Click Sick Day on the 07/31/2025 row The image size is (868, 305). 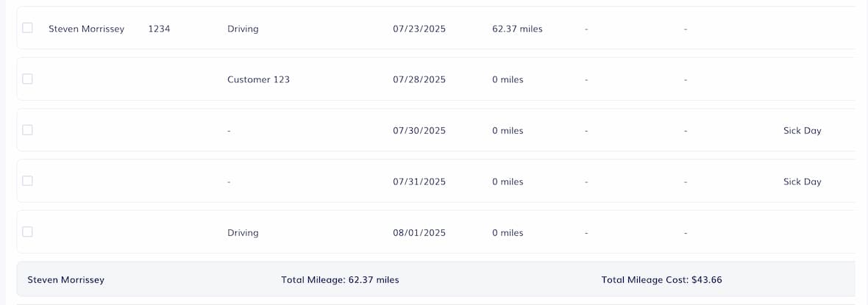802,182
